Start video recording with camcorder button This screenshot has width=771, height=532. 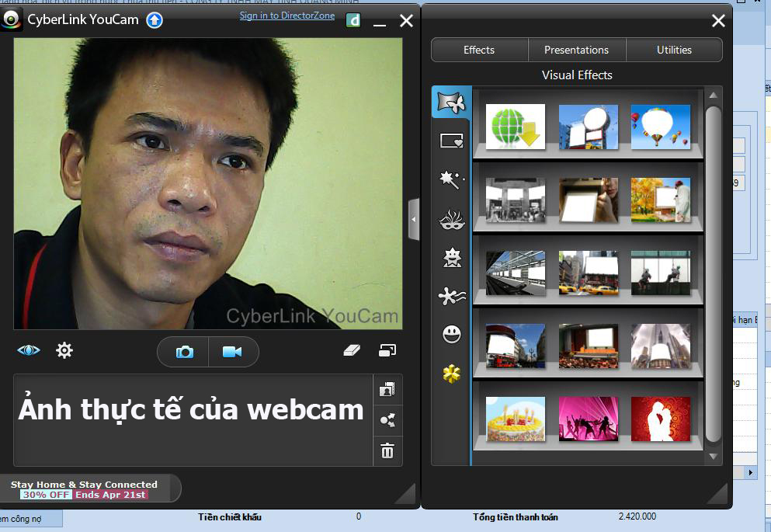(x=233, y=352)
